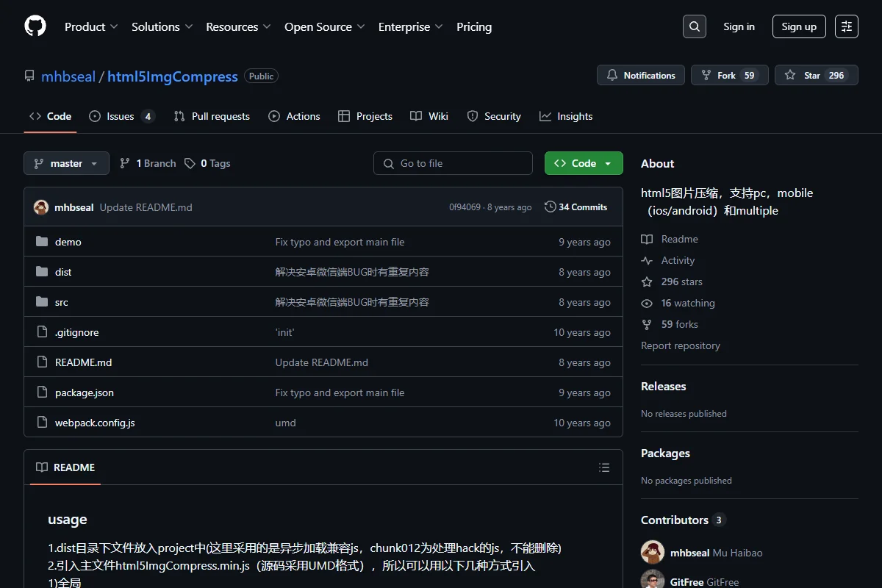Click GitFree contributor avatar
The image size is (882, 588).
(653, 581)
